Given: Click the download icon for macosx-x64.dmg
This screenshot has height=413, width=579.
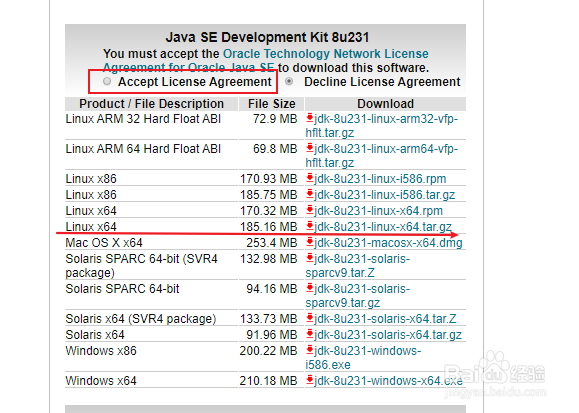Looking at the screenshot, I should 309,242.
